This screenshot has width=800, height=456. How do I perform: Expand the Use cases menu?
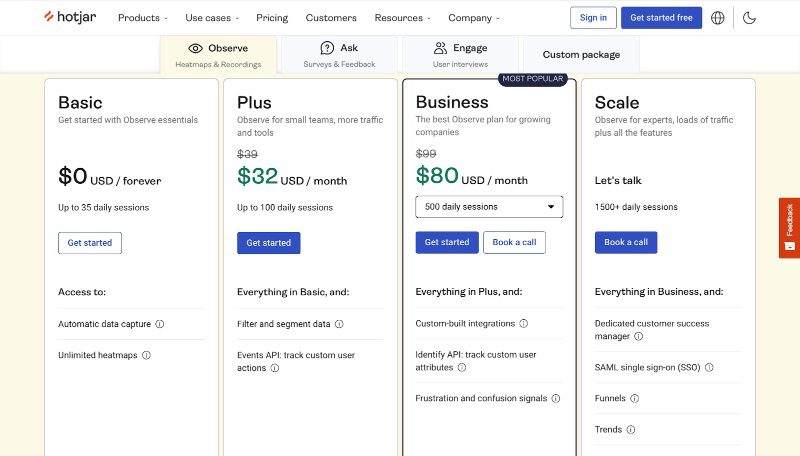pyautogui.click(x=212, y=18)
